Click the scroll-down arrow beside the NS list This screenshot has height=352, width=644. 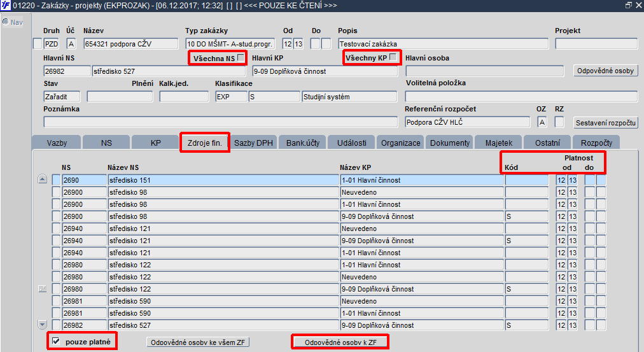click(42, 325)
